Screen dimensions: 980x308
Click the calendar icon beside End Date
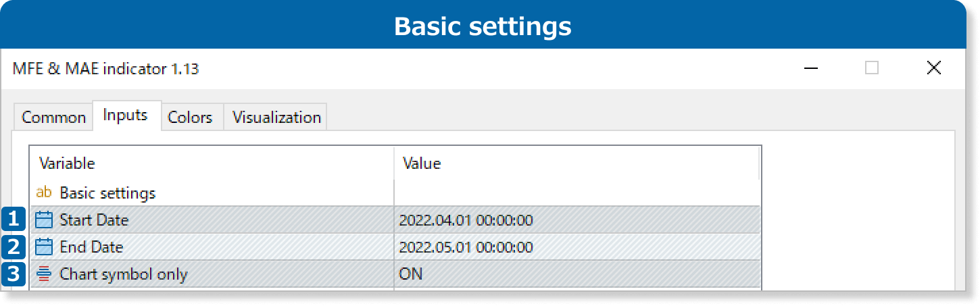[x=44, y=247]
